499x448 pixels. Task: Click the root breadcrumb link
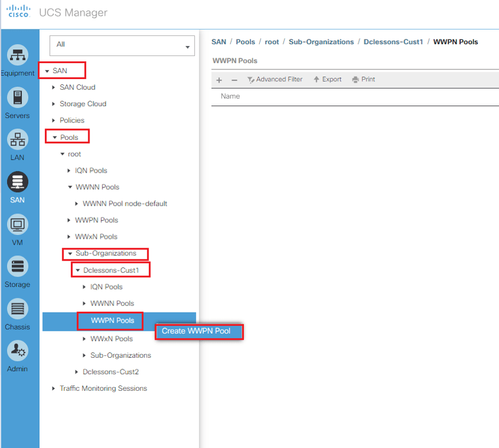(x=272, y=42)
